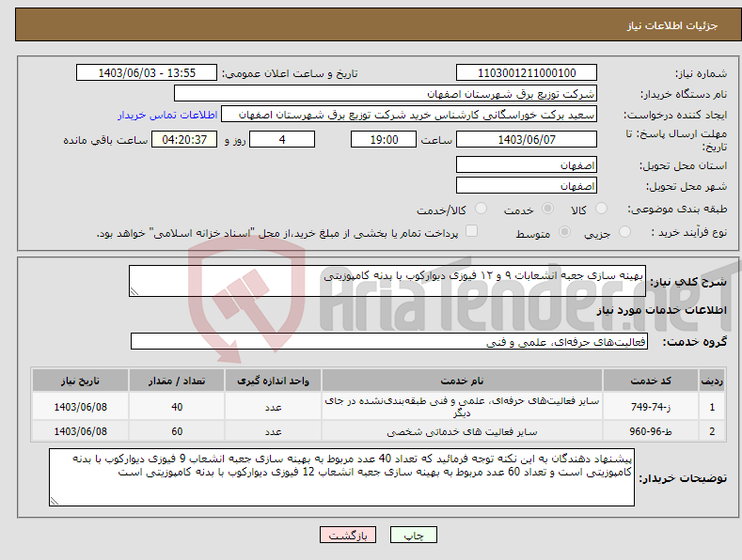Click the جزئیات اطلاعات نیاز header title
This screenshot has height=560, width=742.
click(x=672, y=25)
